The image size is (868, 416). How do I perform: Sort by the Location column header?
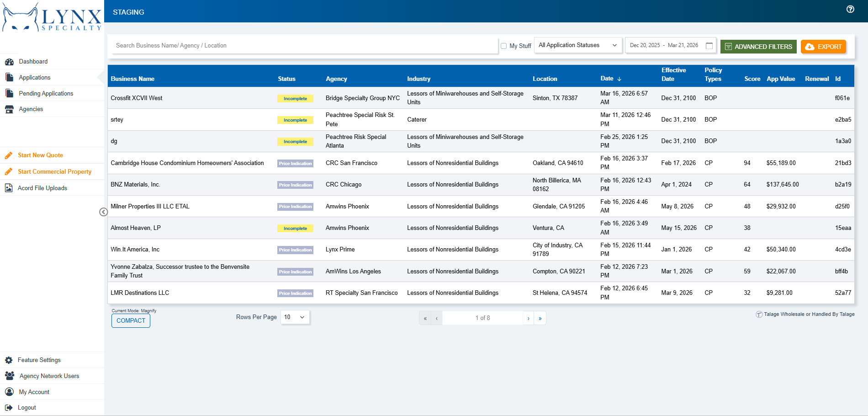point(545,79)
